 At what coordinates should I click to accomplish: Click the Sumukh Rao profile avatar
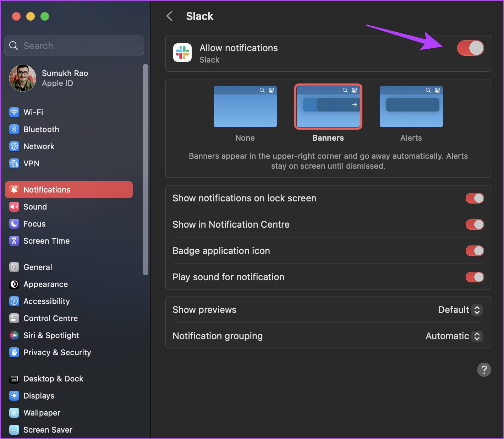pyautogui.click(x=23, y=78)
